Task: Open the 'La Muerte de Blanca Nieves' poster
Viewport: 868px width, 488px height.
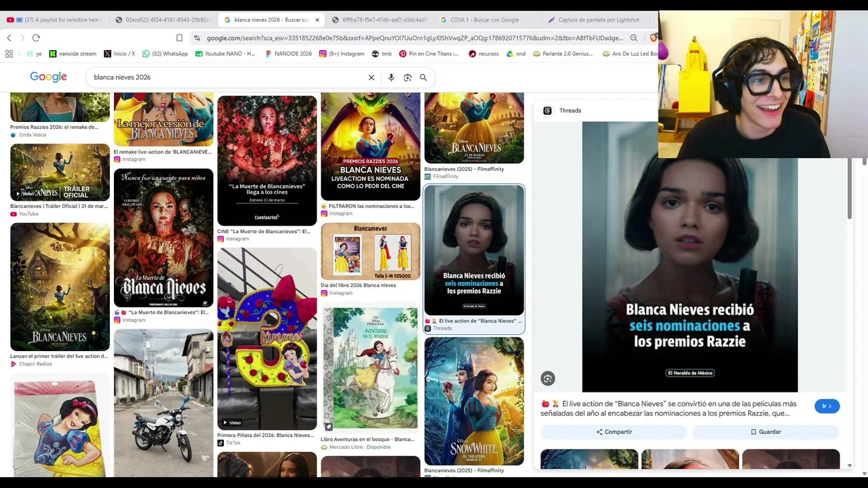Action: pyautogui.click(x=163, y=238)
